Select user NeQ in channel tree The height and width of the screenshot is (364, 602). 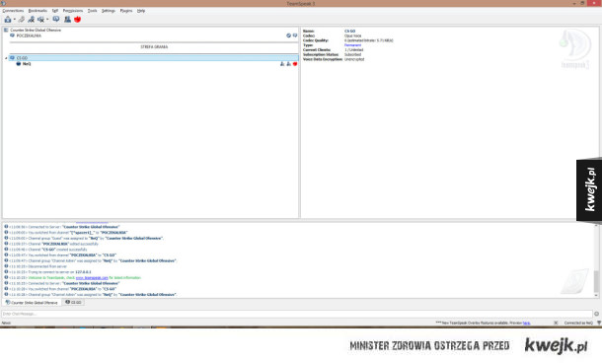point(27,64)
